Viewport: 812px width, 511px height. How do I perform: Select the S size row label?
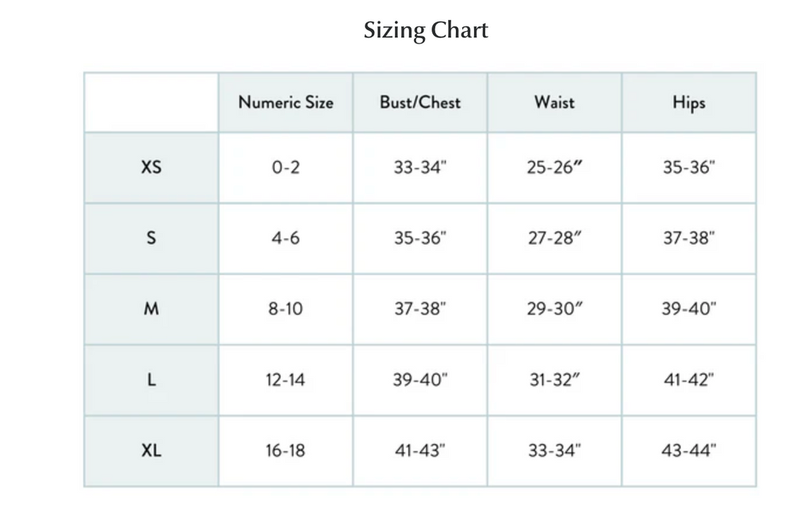tap(151, 238)
